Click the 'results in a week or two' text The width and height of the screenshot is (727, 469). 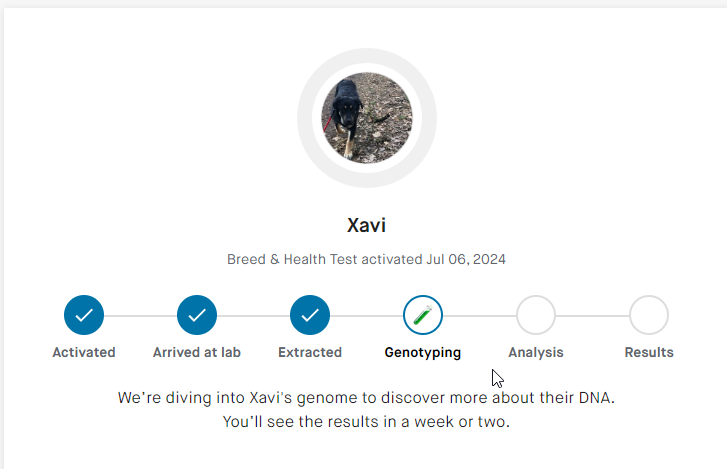tap(367, 422)
